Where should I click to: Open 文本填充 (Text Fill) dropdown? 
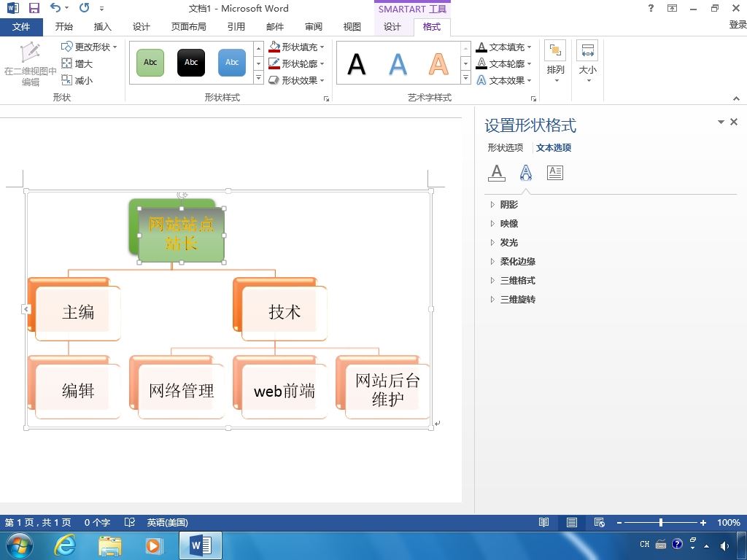point(503,47)
